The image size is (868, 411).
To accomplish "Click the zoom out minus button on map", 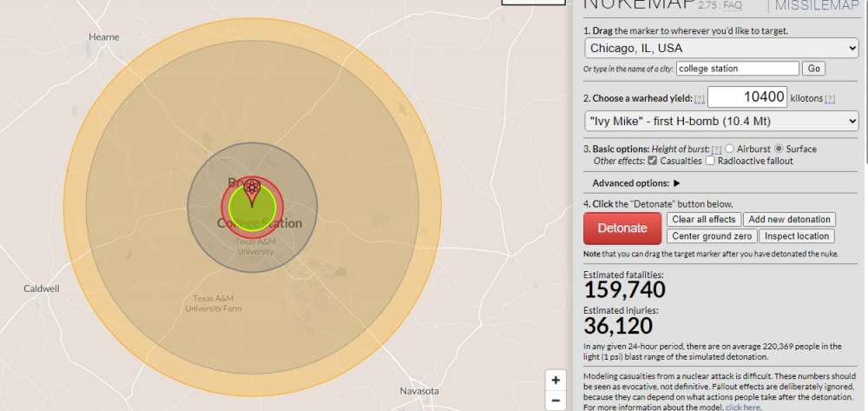I will (556, 401).
